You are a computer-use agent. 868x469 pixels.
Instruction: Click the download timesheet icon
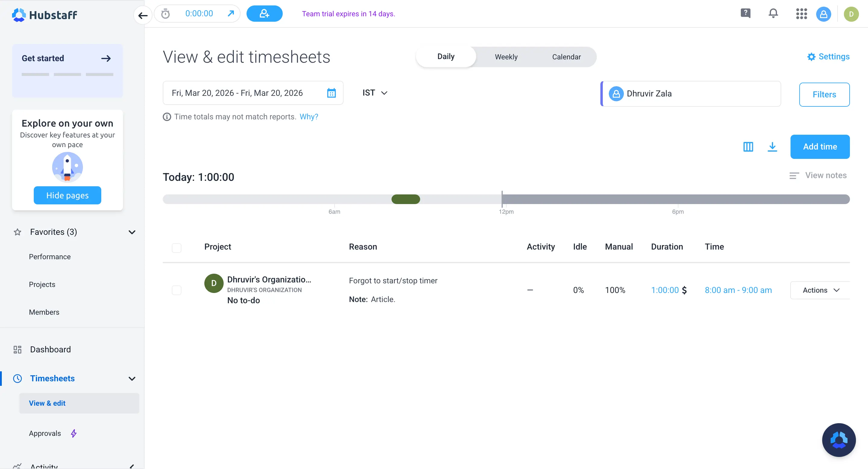point(772,146)
